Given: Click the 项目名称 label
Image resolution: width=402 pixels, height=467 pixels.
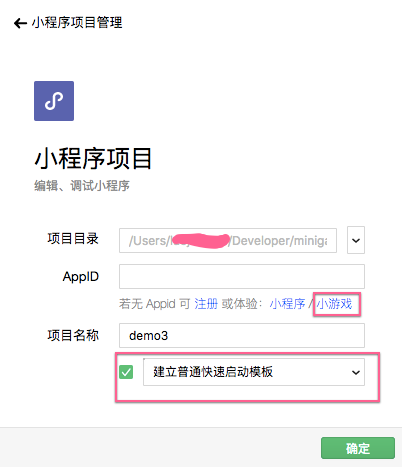Looking at the screenshot, I should click(73, 335).
